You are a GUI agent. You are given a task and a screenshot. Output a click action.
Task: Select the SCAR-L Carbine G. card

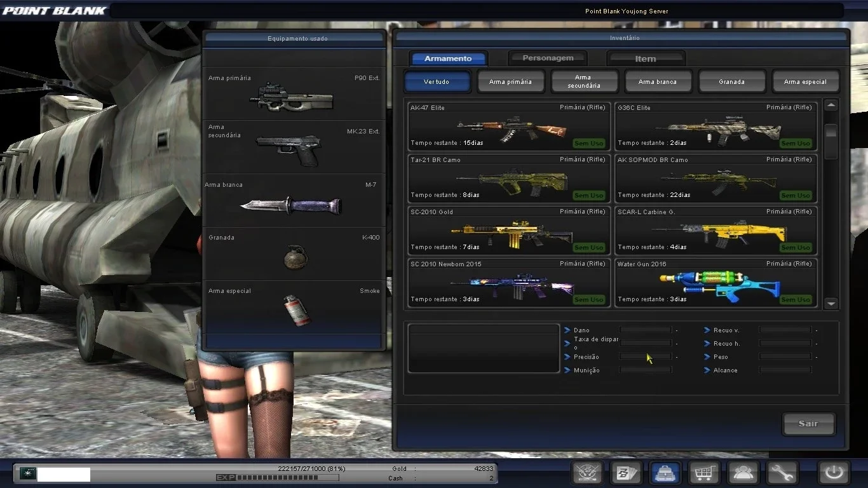point(715,230)
